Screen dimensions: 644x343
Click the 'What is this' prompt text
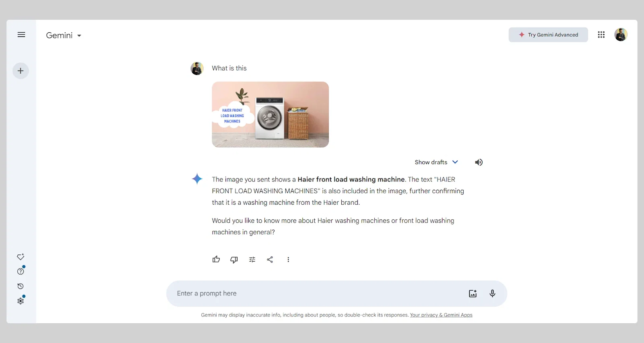[x=229, y=69]
